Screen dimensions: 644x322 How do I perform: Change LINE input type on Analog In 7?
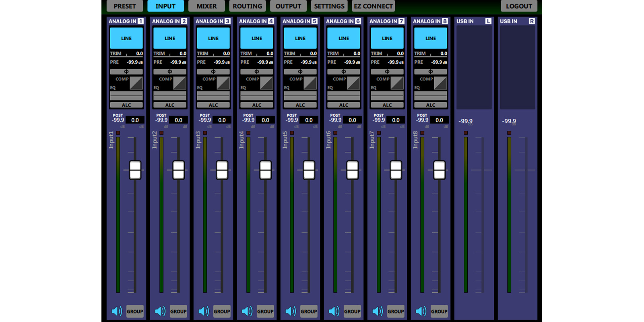[387, 38]
